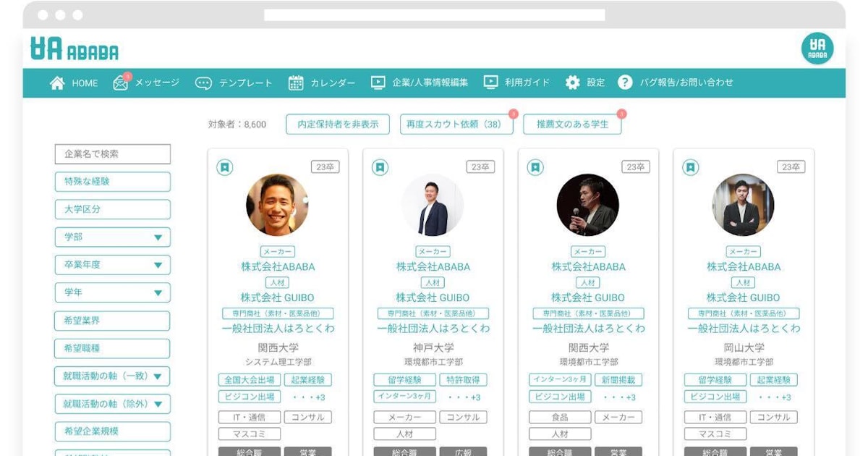Toggle bookmark on the Okayama University student card
The width and height of the screenshot is (868, 456).
(691, 167)
